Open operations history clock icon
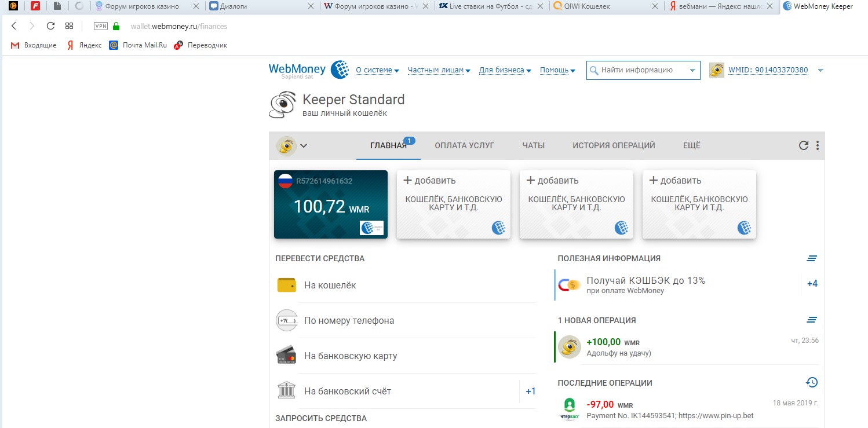The image size is (868, 428). [812, 382]
